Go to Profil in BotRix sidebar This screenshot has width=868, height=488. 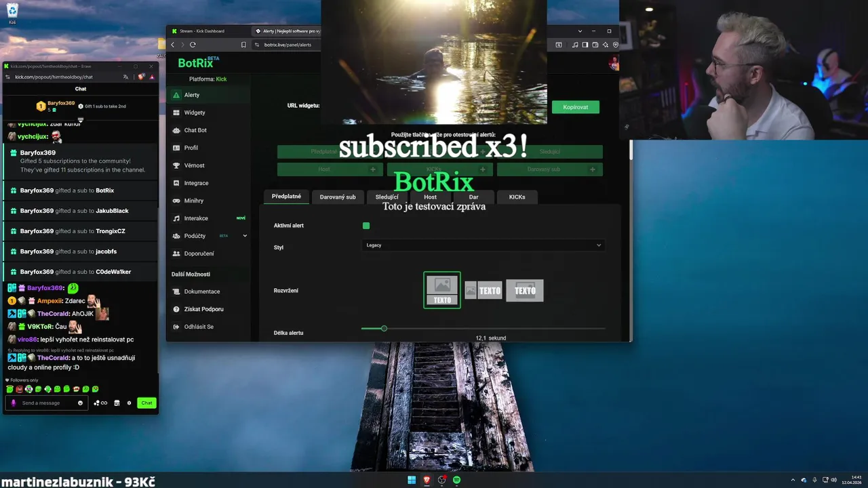[209, 148]
